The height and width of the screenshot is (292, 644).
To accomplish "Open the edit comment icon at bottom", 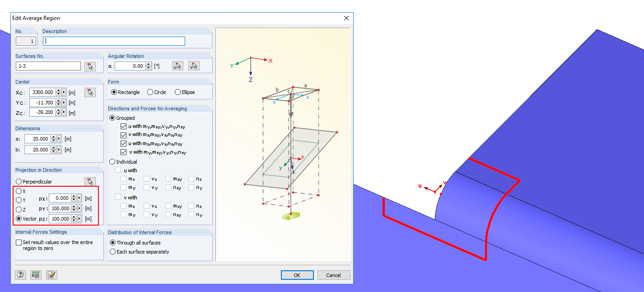I will click(x=51, y=275).
